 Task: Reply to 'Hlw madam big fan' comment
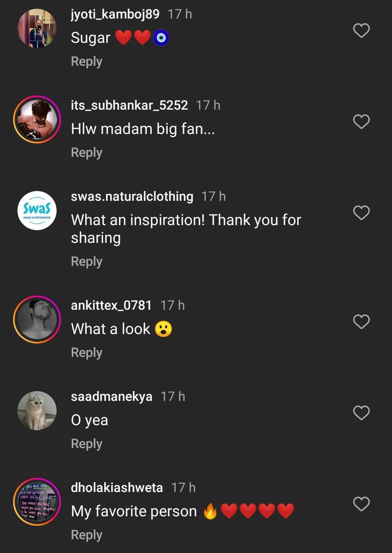(x=86, y=153)
